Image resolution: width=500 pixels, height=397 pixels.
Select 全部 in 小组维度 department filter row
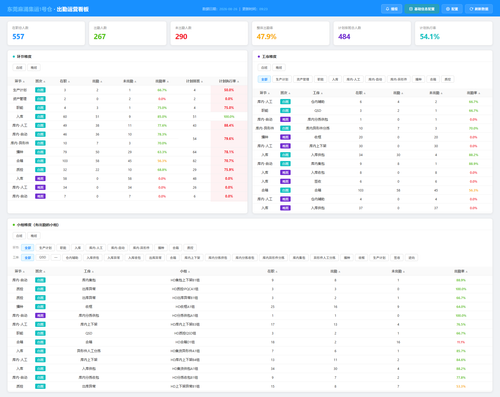(28, 248)
